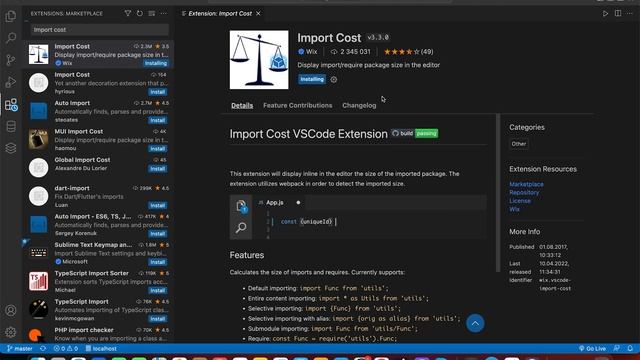Click the Run play icon in editor toolbar
This screenshot has width=640, height=360.
click(605, 13)
